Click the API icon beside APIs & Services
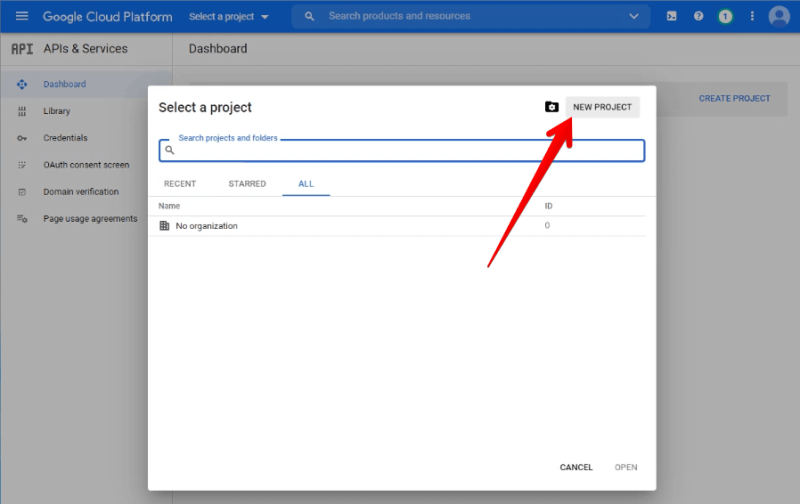The width and height of the screenshot is (800, 504). tap(22, 49)
